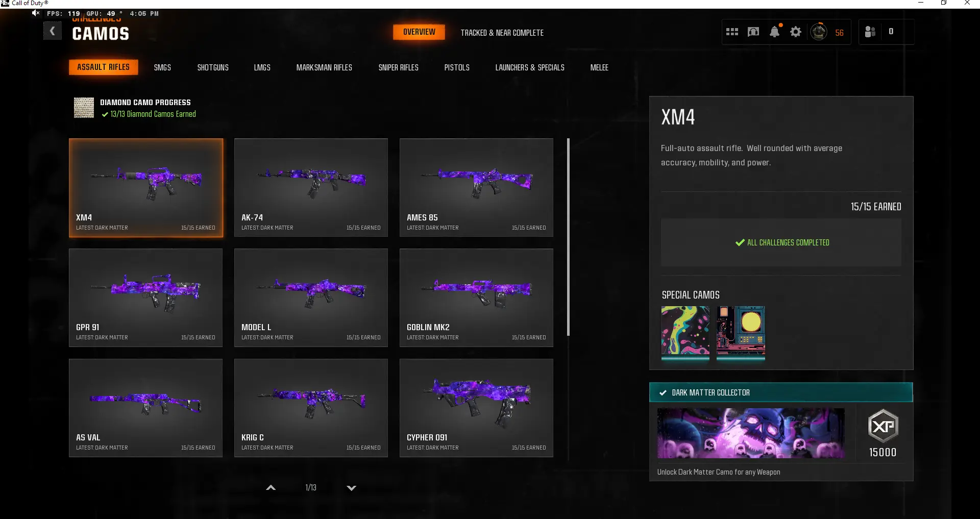Select the Krig C weapon card
The width and height of the screenshot is (980, 519).
coord(311,408)
